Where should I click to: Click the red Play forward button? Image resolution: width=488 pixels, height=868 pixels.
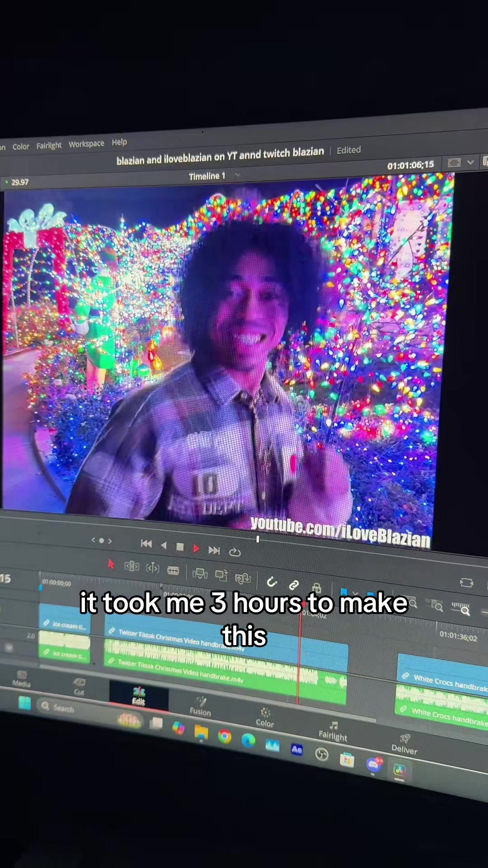pyautogui.click(x=196, y=548)
